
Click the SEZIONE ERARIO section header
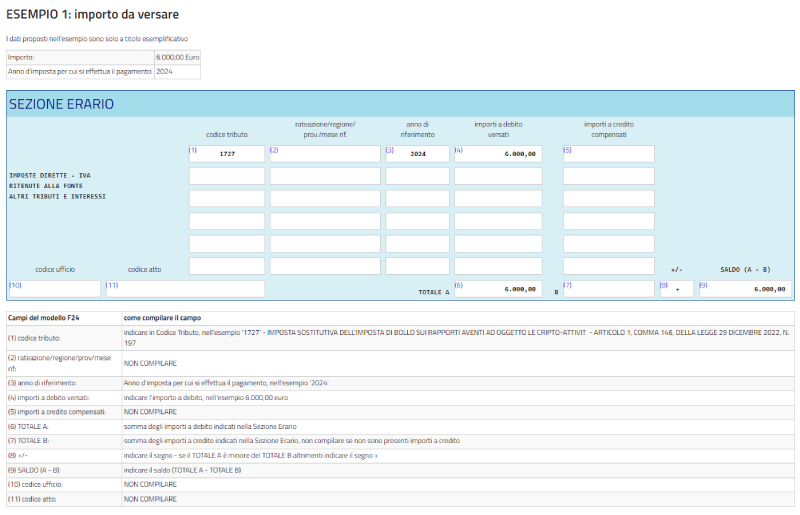[61, 104]
